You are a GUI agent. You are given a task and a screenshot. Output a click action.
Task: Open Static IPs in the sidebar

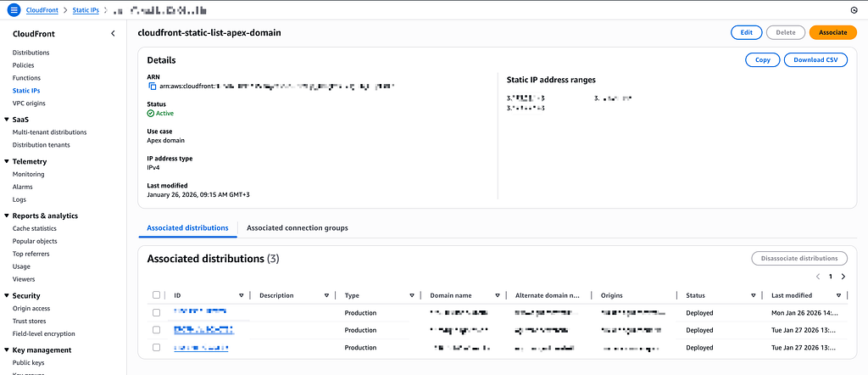coord(26,90)
